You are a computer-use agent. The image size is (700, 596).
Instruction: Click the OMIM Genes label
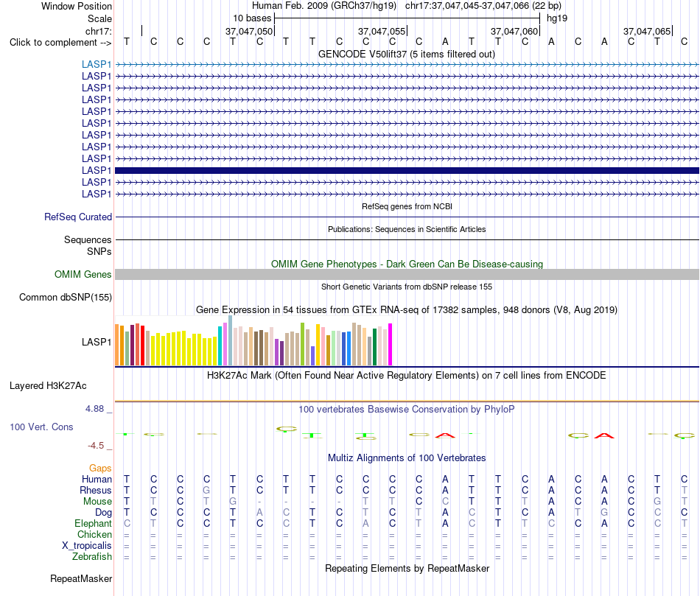[x=83, y=275]
